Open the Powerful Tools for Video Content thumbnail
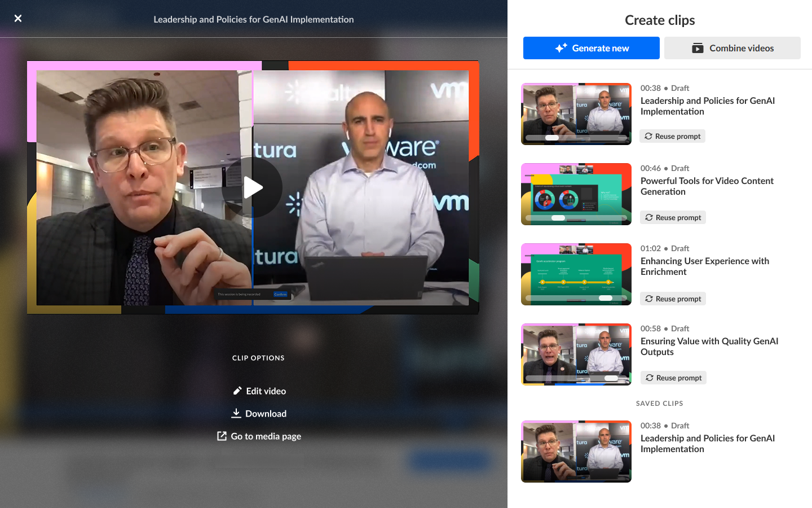The width and height of the screenshot is (812, 508). 576,194
